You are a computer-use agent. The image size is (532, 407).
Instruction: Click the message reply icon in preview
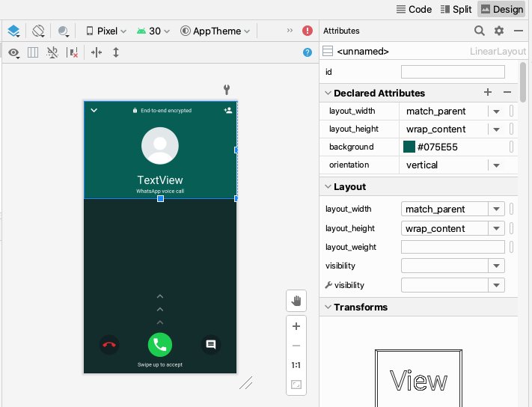pos(211,345)
